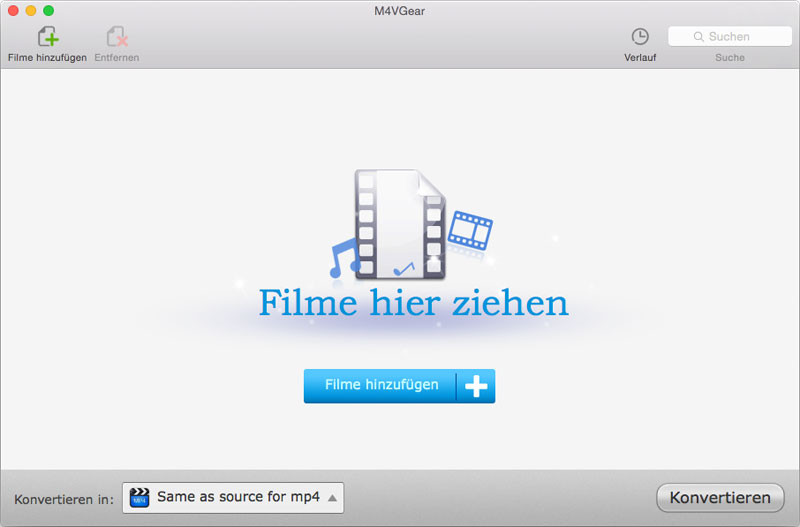This screenshot has height=527, width=800.
Task: Click the plus icon on the blue button
Action: point(476,386)
